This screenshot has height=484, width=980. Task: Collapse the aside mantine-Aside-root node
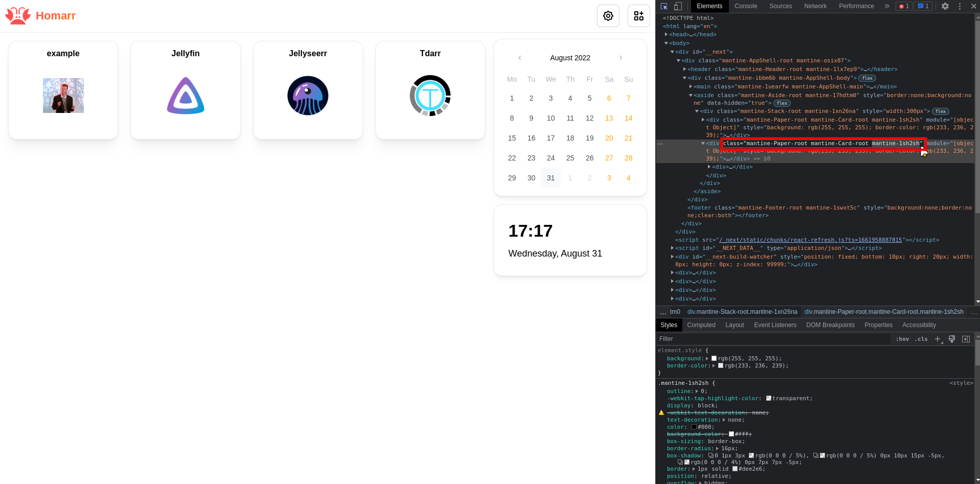(x=691, y=96)
